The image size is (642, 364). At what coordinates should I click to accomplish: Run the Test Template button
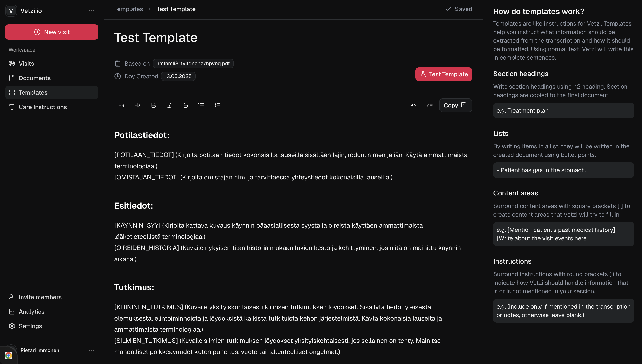(x=444, y=74)
